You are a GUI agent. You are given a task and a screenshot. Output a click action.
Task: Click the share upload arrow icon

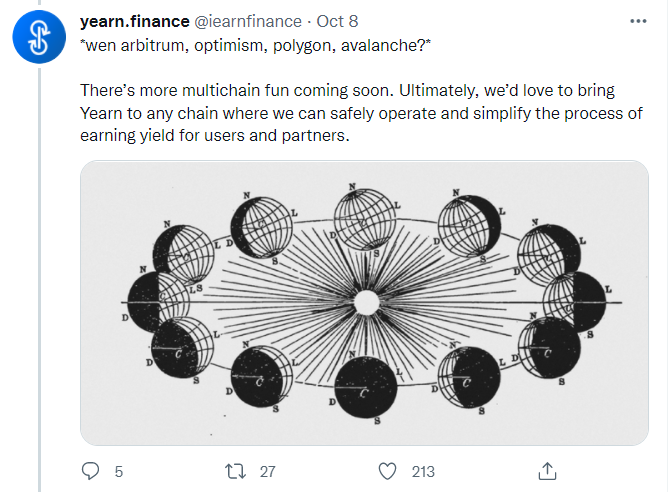point(547,470)
